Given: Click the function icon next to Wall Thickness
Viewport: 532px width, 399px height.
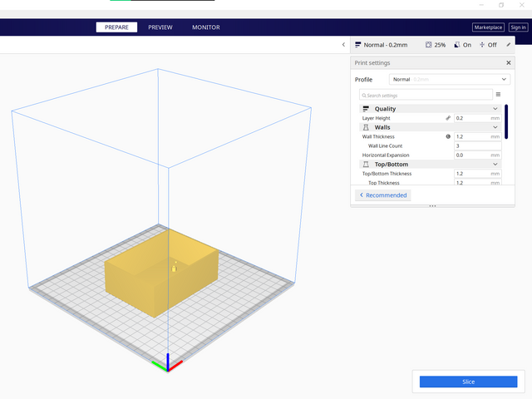Looking at the screenshot, I should (449, 136).
